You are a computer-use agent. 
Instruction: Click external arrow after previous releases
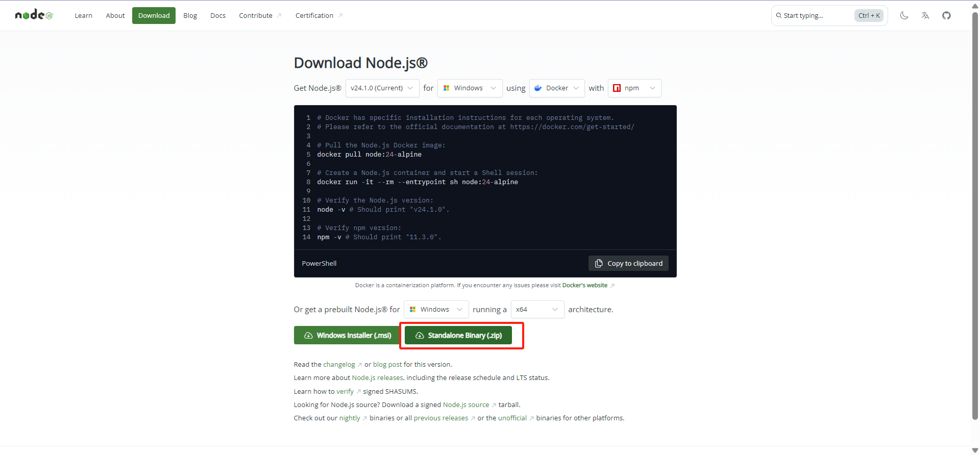tap(473, 418)
